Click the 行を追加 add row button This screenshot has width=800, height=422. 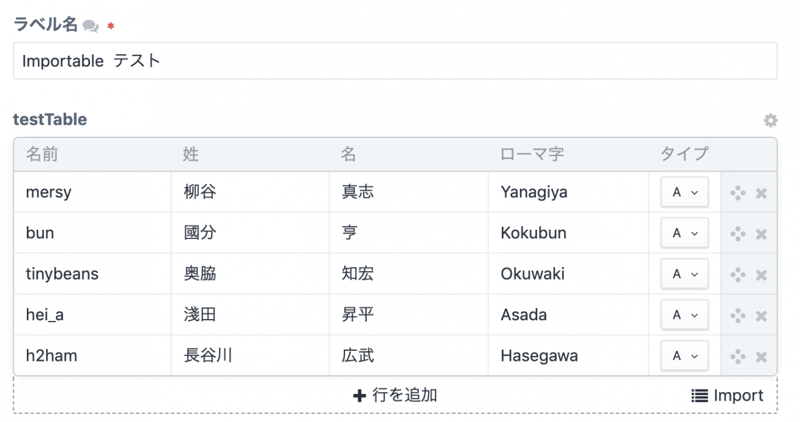tap(395, 396)
